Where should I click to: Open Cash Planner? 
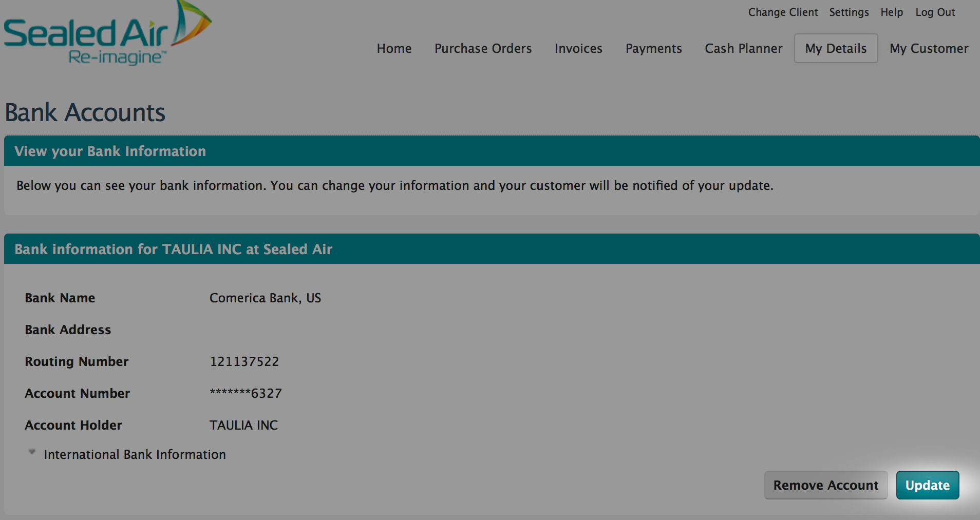coord(744,49)
